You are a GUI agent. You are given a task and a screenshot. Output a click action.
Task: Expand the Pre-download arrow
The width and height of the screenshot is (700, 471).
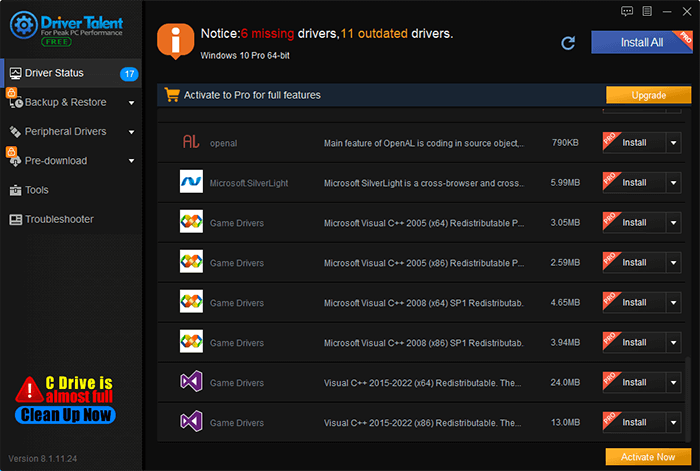pyautogui.click(x=131, y=161)
